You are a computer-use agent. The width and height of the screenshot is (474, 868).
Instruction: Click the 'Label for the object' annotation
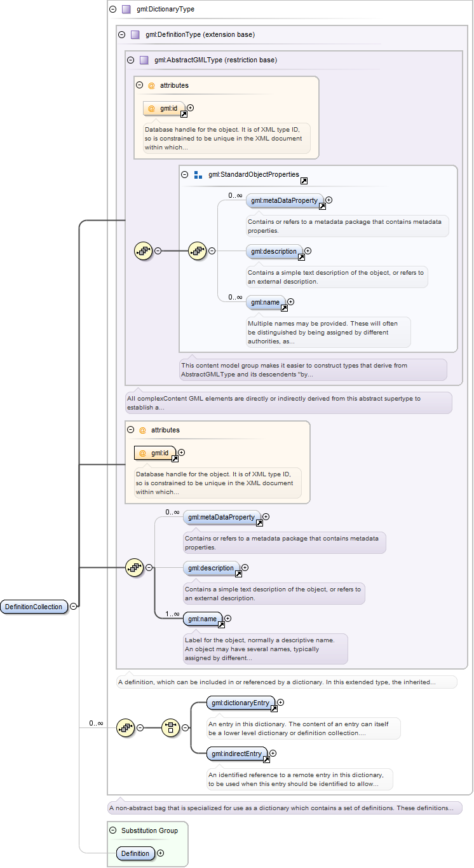(x=265, y=649)
